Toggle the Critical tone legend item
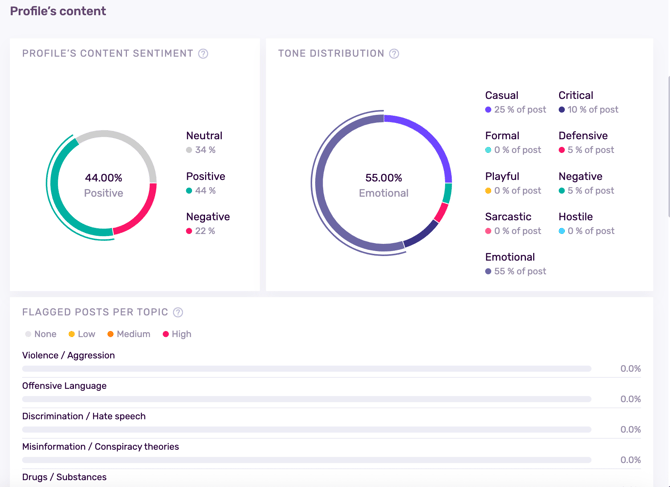670x487 pixels. [576, 96]
